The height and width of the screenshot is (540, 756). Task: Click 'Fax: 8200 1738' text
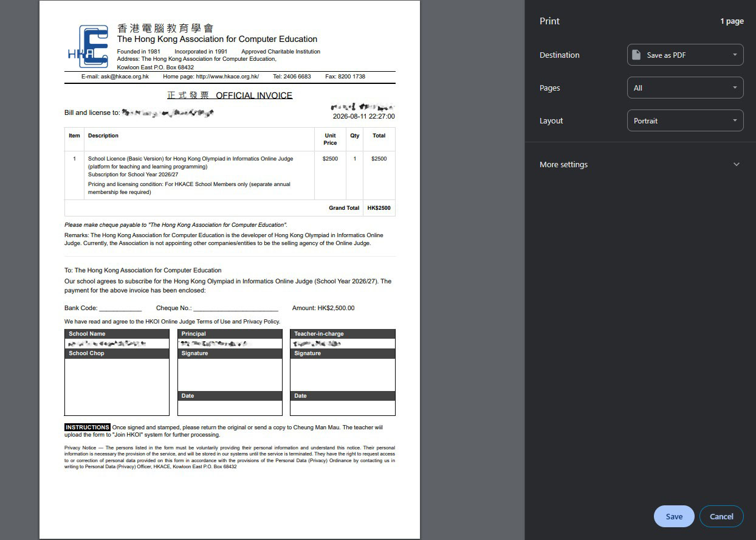tap(345, 77)
